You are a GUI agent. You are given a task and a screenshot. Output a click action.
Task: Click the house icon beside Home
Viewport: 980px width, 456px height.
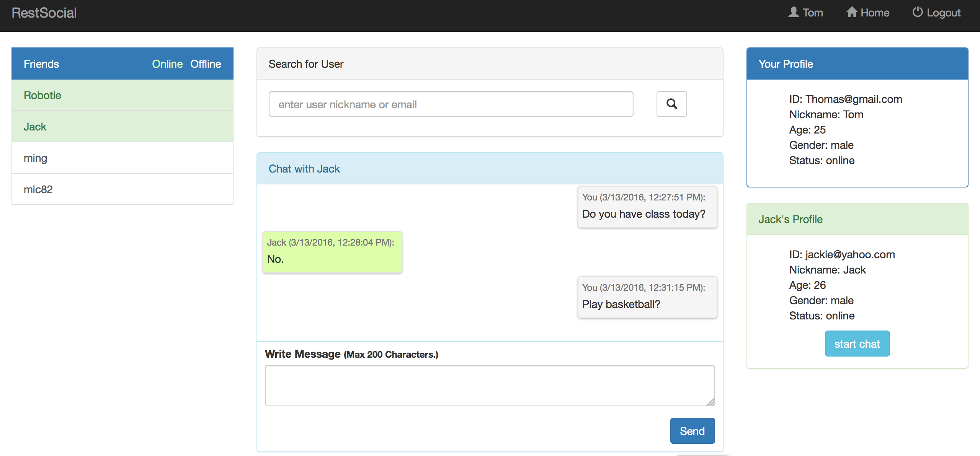click(851, 12)
